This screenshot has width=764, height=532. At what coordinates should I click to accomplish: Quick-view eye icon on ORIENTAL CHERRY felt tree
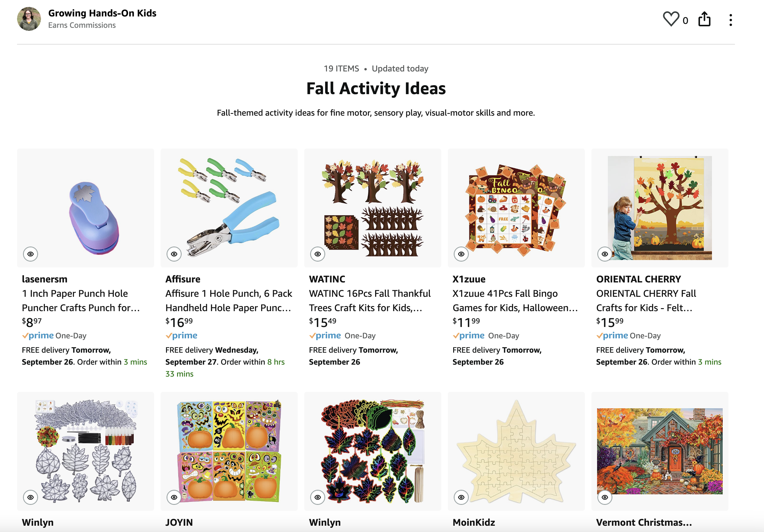point(605,254)
